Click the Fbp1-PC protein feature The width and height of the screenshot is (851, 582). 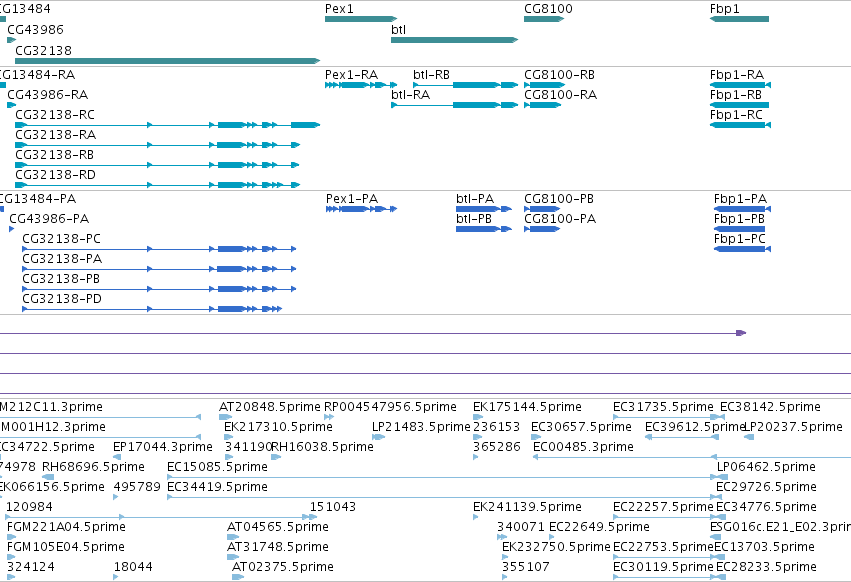(742, 249)
